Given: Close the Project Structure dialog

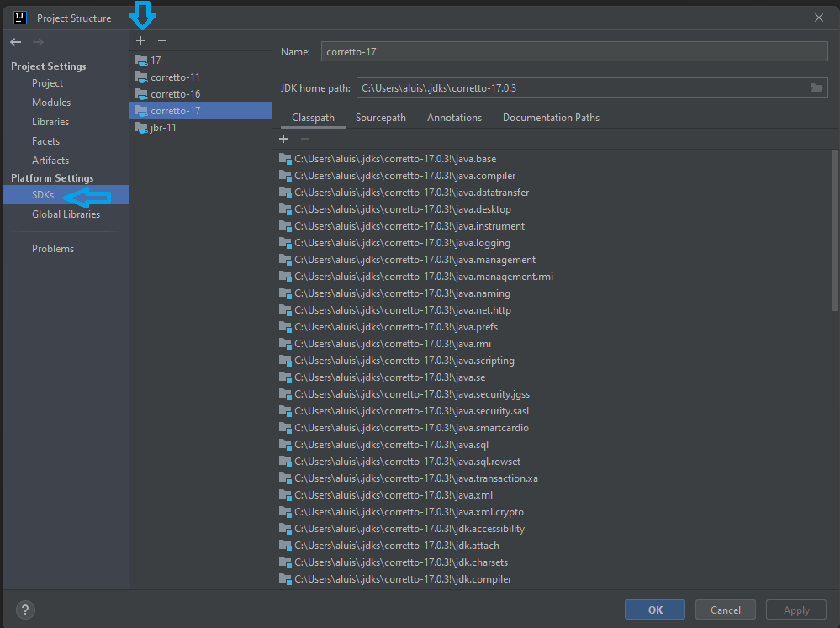Looking at the screenshot, I should tap(819, 18).
